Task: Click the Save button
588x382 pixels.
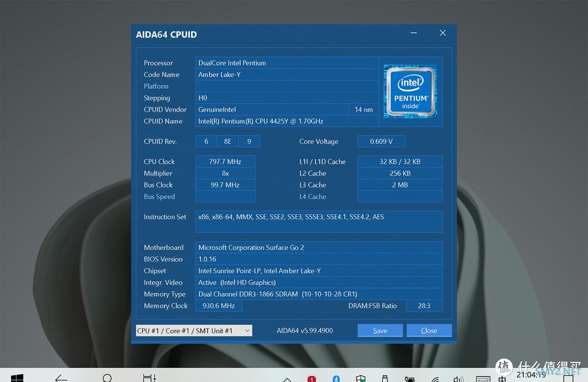Action: [x=380, y=331]
